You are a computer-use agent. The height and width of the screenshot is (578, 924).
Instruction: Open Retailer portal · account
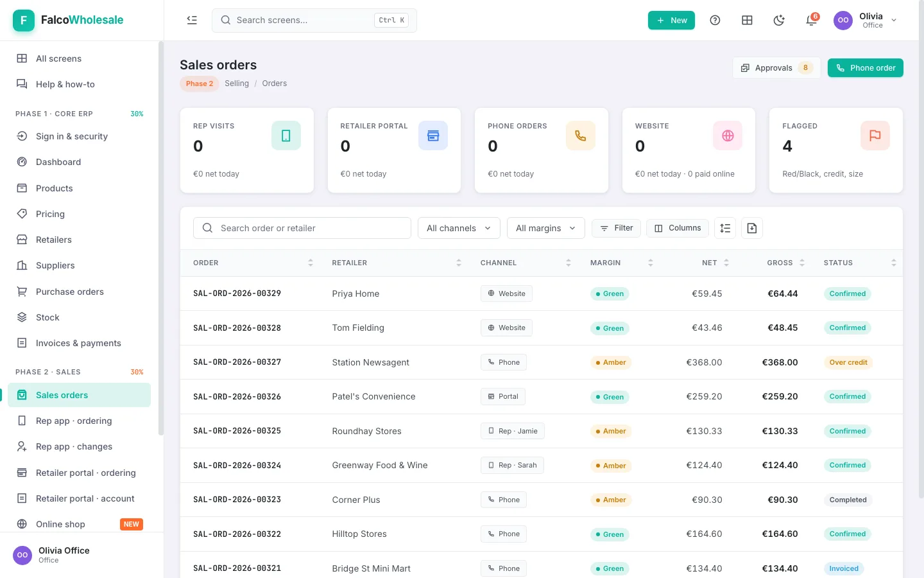(x=80, y=498)
